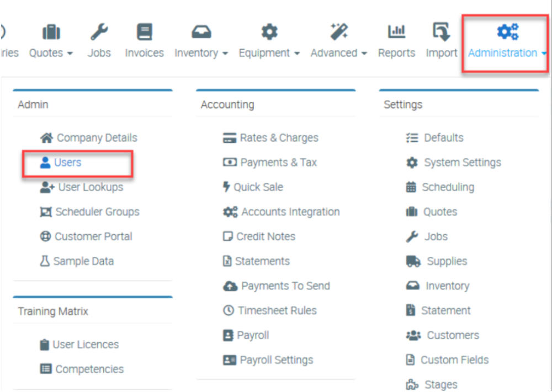
Task: Choose Payments & Tax menu entry
Action: click(279, 163)
